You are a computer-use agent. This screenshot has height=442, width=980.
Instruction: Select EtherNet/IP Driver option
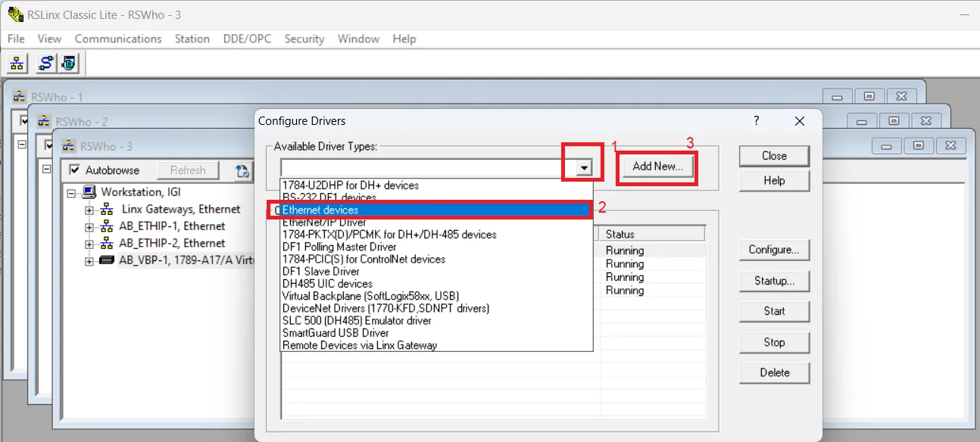436,222
